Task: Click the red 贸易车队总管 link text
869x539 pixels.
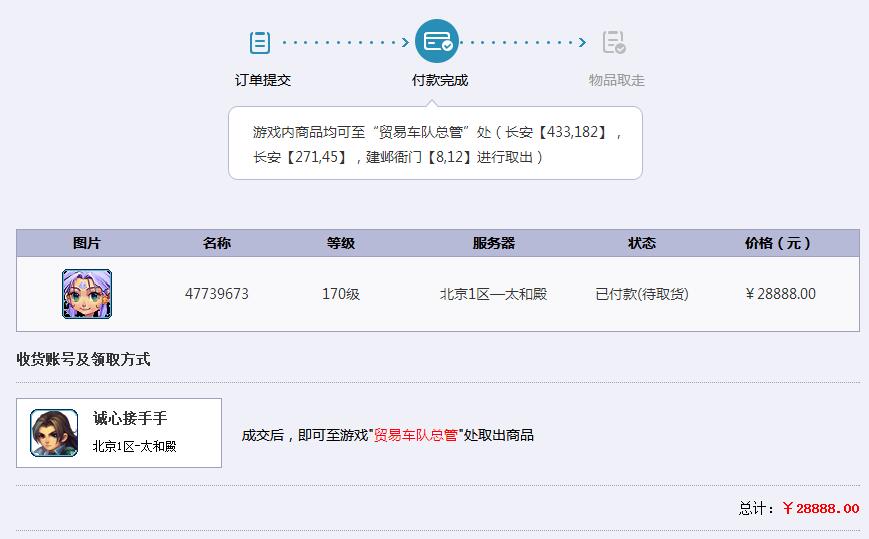Action: click(416, 435)
